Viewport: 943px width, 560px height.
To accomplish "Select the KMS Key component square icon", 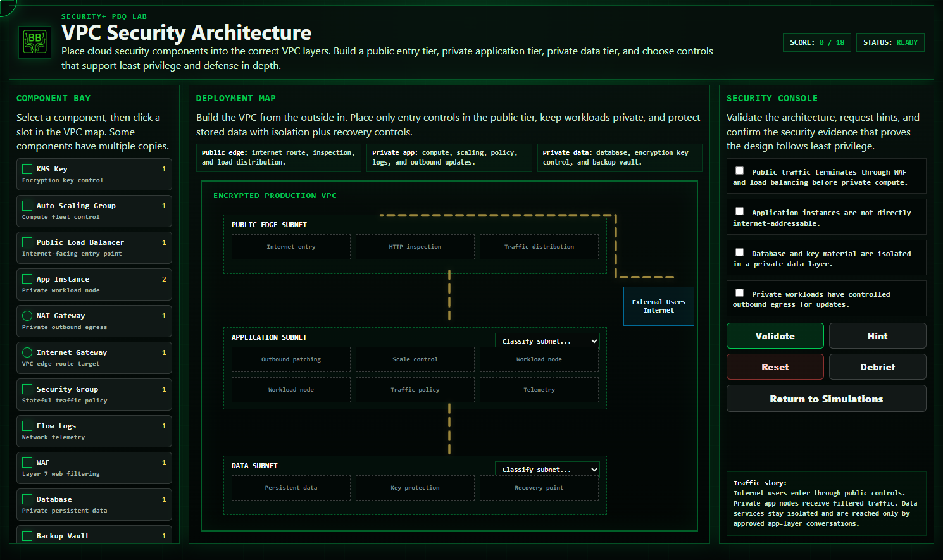I will point(27,169).
